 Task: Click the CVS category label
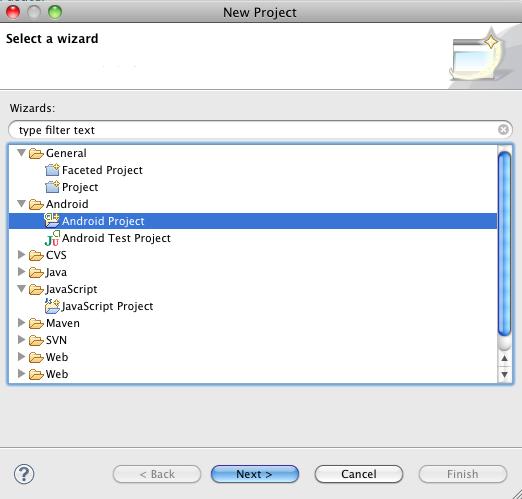pos(56,255)
